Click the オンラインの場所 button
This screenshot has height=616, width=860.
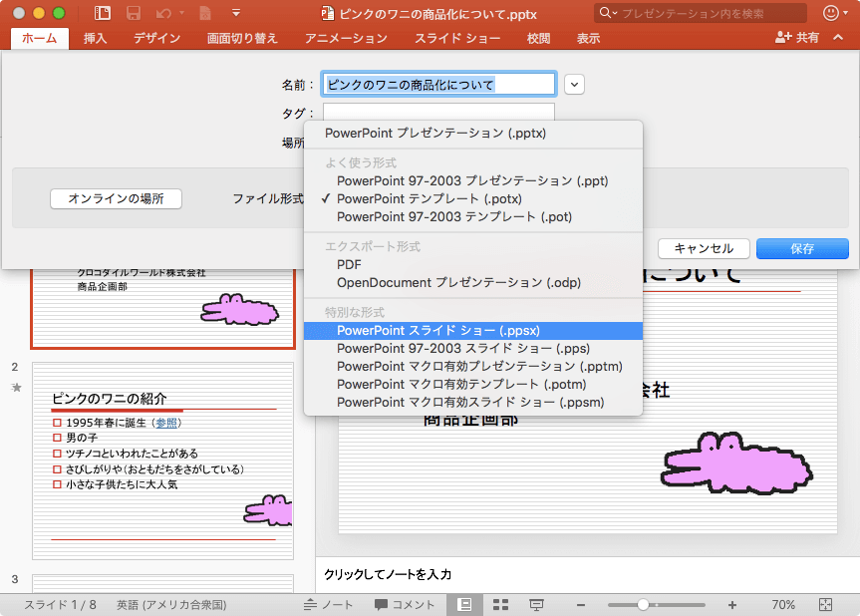(x=116, y=198)
